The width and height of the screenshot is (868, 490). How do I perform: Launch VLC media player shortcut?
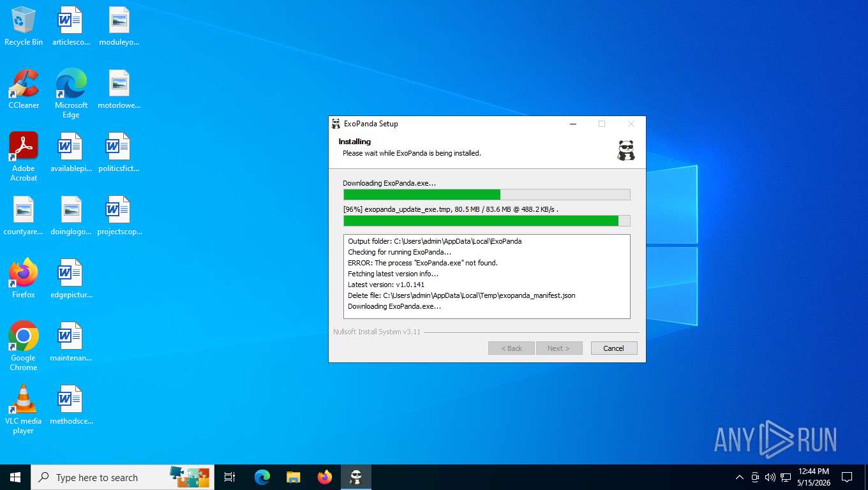point(24,410)
